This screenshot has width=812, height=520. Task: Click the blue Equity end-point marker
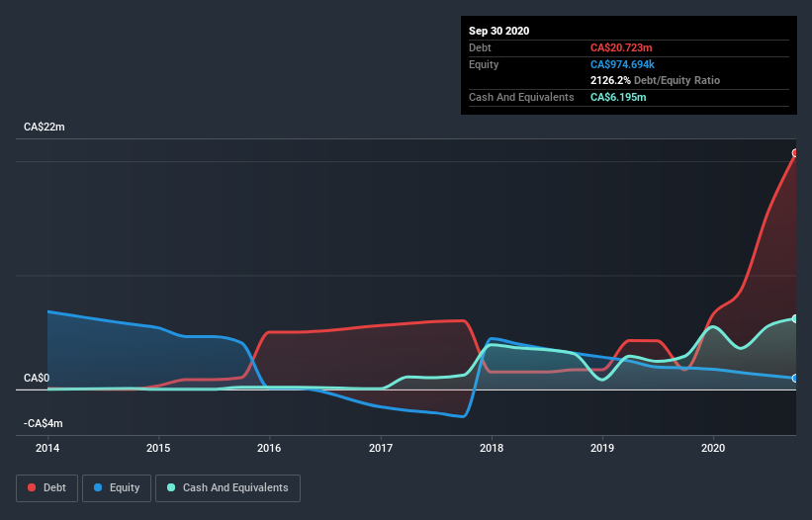click(795, 379)
